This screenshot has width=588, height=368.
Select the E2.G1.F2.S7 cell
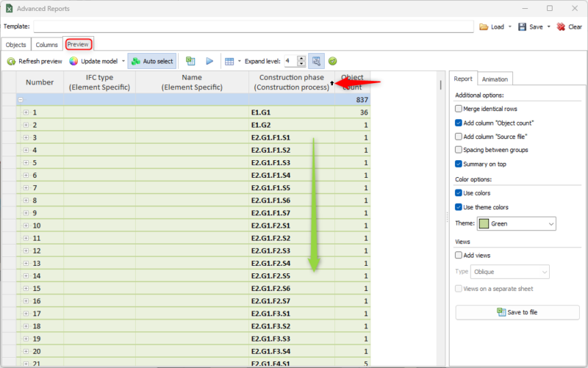[x=292, y=301]
